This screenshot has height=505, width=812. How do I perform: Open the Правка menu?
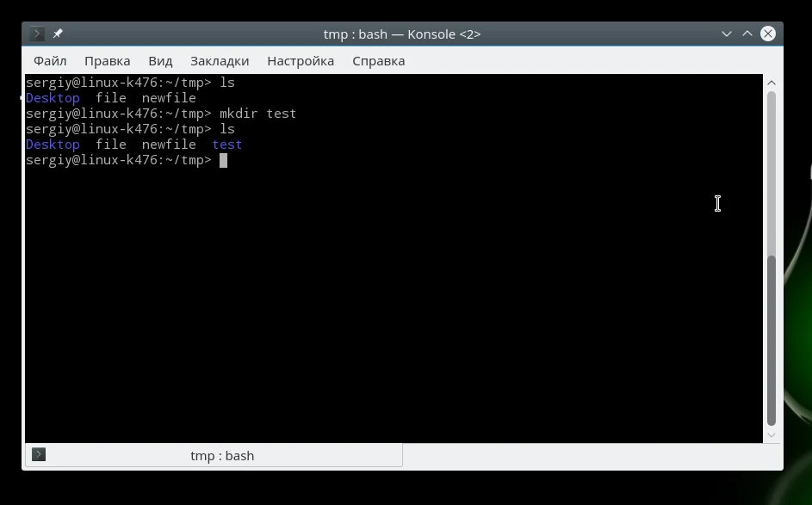pyautogui.click(x=107, y=61)
